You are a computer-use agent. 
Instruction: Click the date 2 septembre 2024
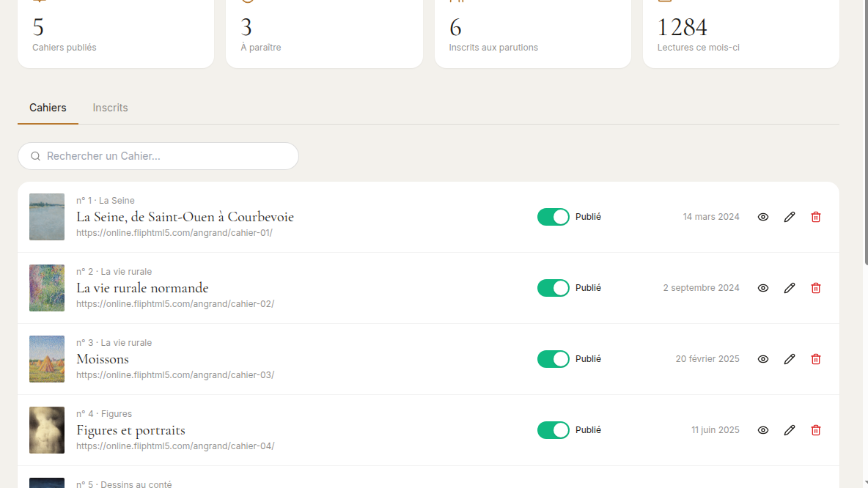pyautogui.click(x=702, y=288)
